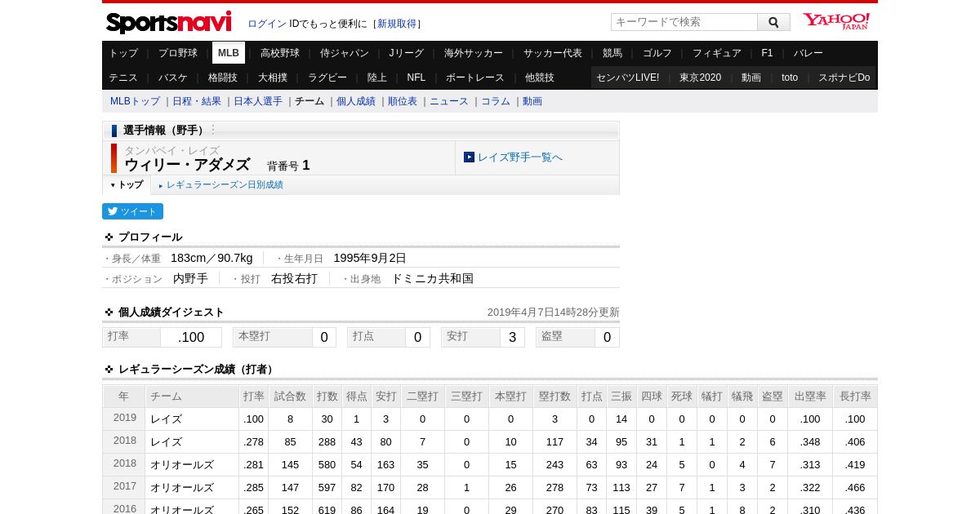Select 侍ジャパン in navigation
This screenshot has height=514, width=980.
click(345, 53)
